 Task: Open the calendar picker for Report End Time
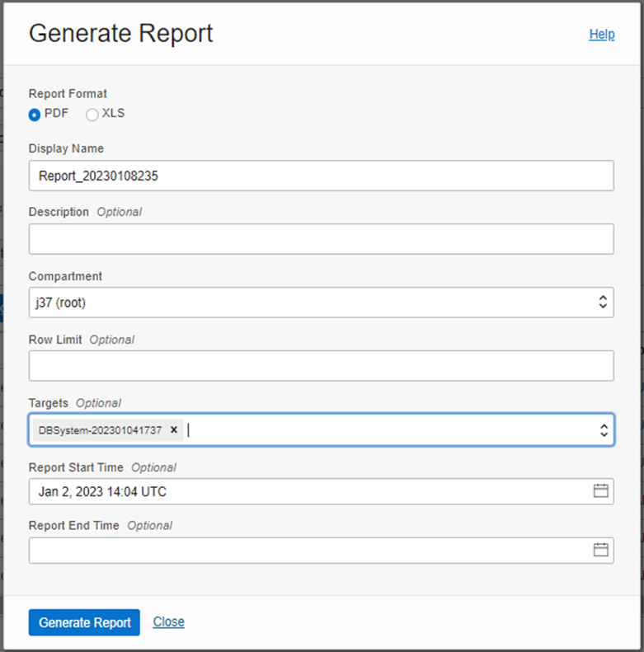(x=600, y=550)
